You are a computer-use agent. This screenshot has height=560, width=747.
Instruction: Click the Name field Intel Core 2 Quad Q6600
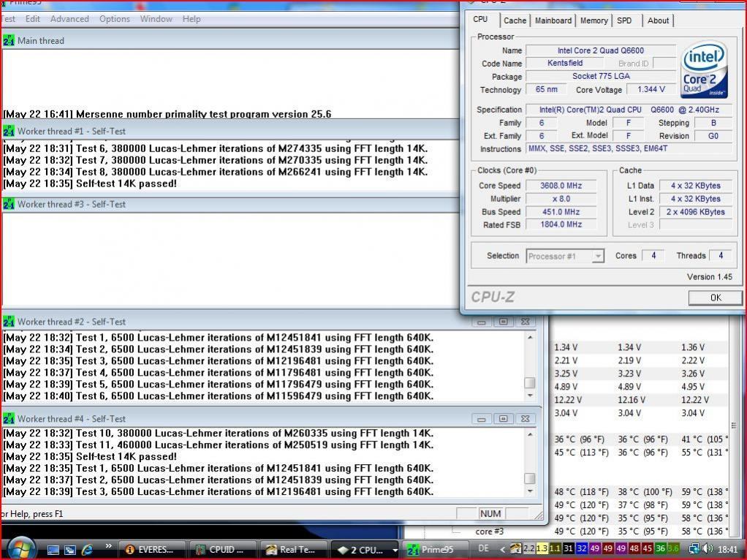pos(600,50)
